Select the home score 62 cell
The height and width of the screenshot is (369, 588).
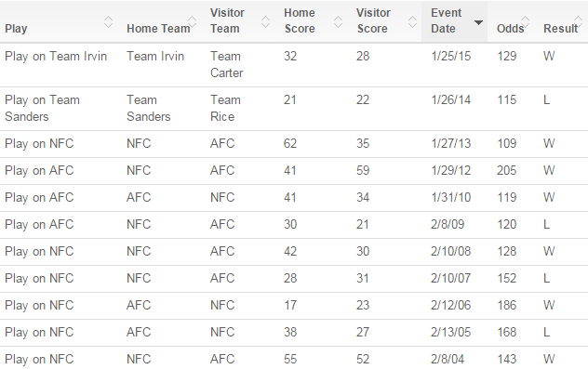pyautogui.click(x=290, y=143)
